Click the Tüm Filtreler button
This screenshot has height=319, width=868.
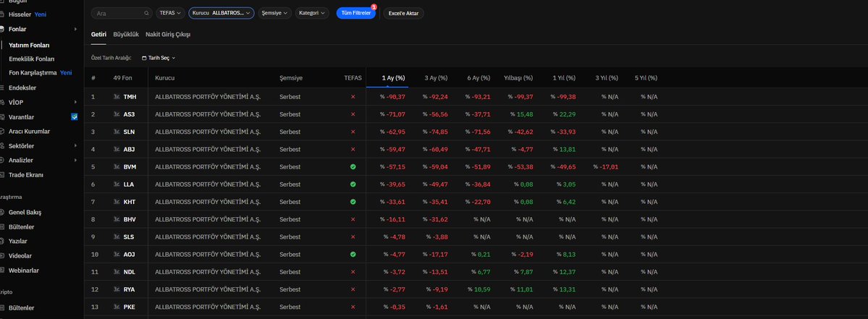point(356,13)
